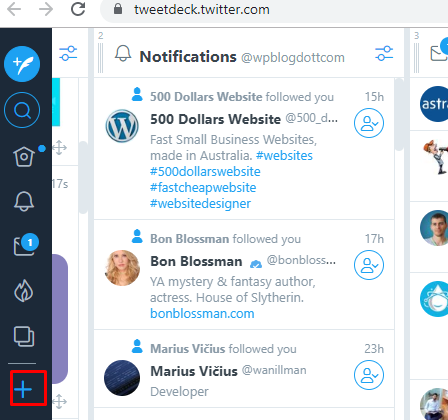Open the bonblossman.com link
448x420 pixels.
[x=202, y=314]
